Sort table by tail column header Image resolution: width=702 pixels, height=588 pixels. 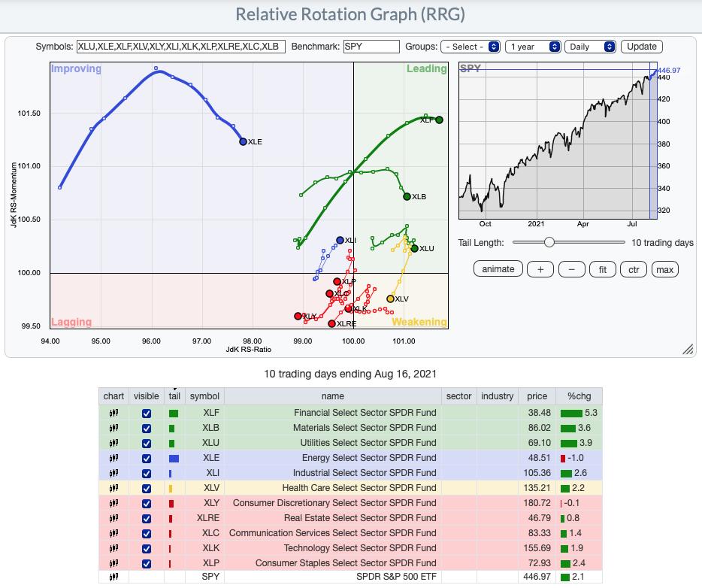point(174,396)
